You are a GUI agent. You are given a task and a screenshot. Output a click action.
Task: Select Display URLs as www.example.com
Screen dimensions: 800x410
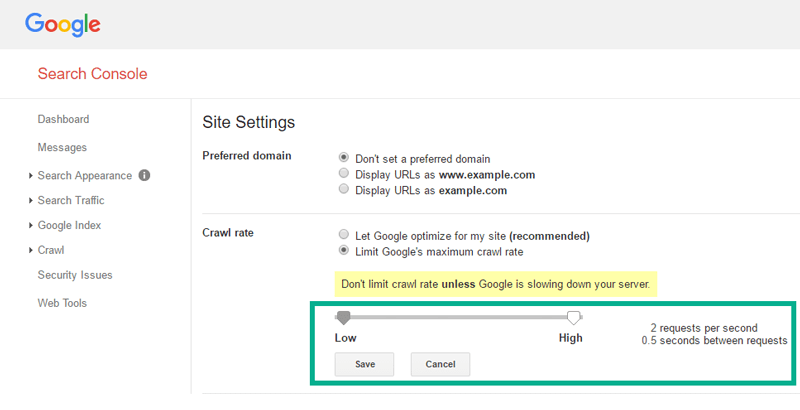pyautogui.click(x=344, y=174)
